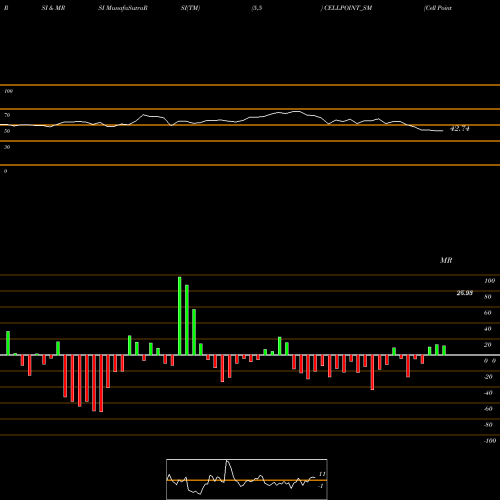This screenshot has height=500, width=500.
Task: Click the '(5,5' parameter text in header
Action: (257, 8)
